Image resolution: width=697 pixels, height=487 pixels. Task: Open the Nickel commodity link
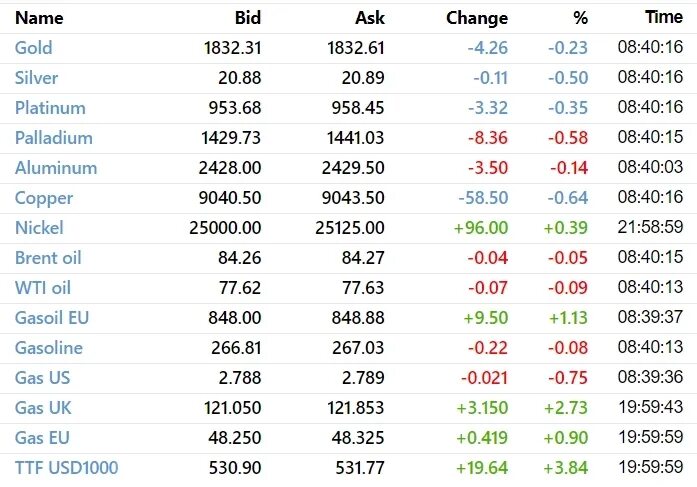pos(39,228)
